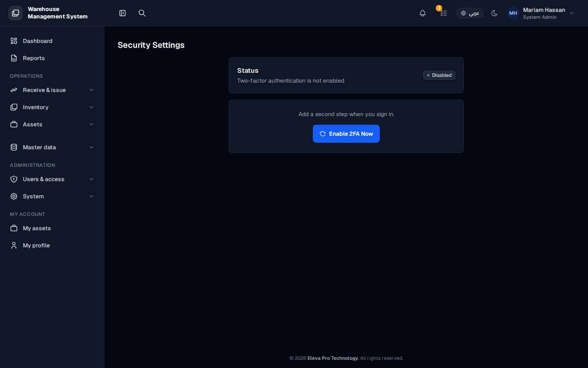The image size is (588, 368).
Task: Click the System gear icon
Action: click(x=14, y=196)
